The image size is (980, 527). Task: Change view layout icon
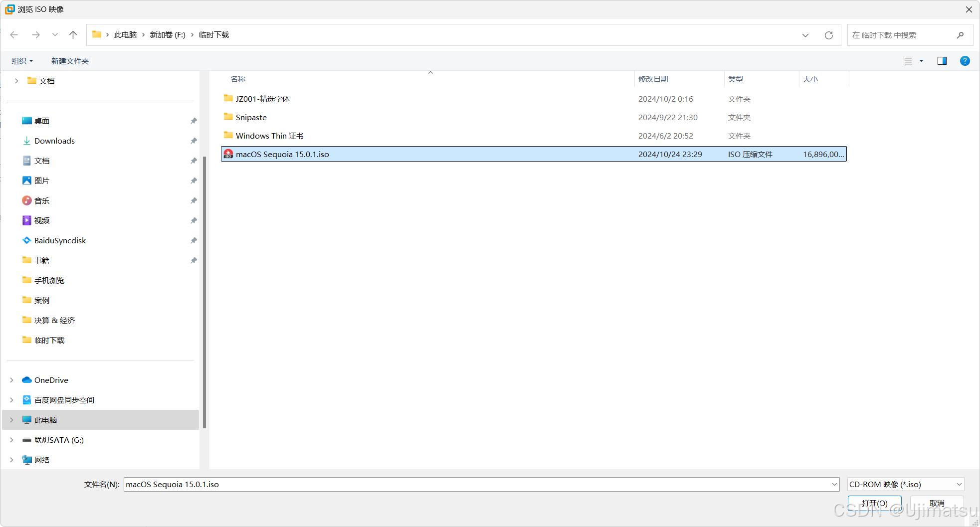pos(908,61)
